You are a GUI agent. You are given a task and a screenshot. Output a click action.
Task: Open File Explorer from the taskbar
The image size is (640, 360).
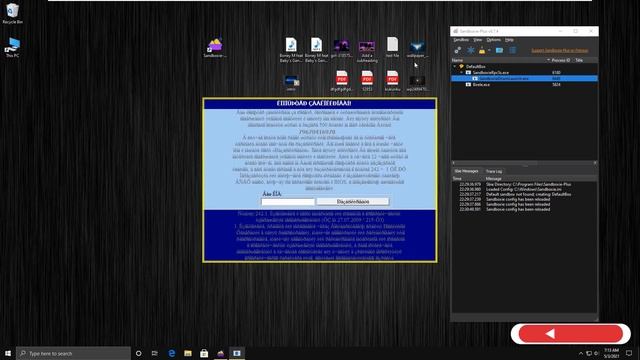(188, 353)
